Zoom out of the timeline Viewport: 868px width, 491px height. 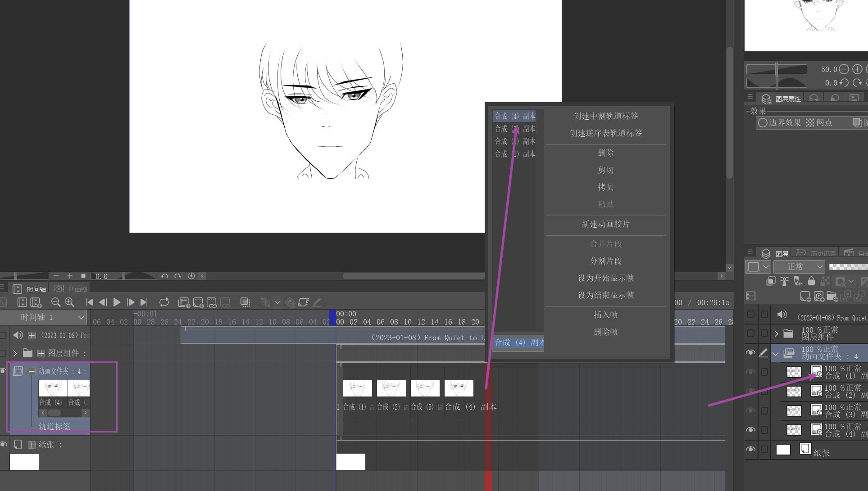pos(56,302)
